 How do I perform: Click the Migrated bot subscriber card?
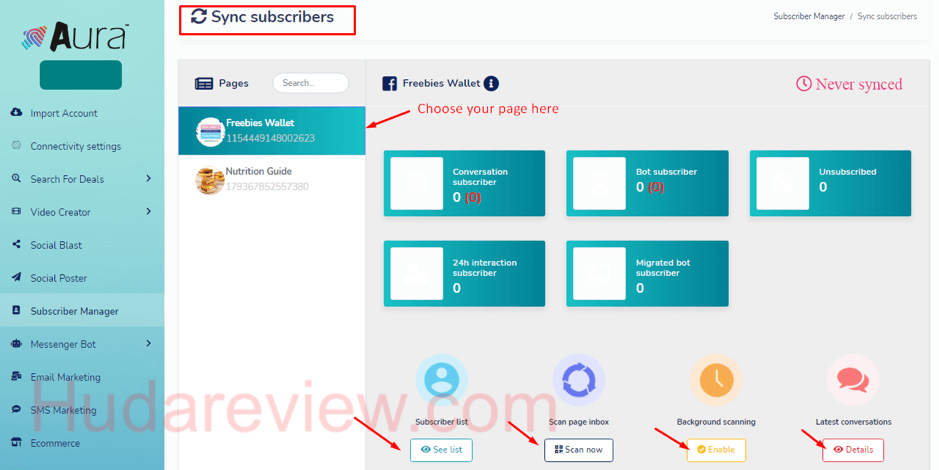647,274
